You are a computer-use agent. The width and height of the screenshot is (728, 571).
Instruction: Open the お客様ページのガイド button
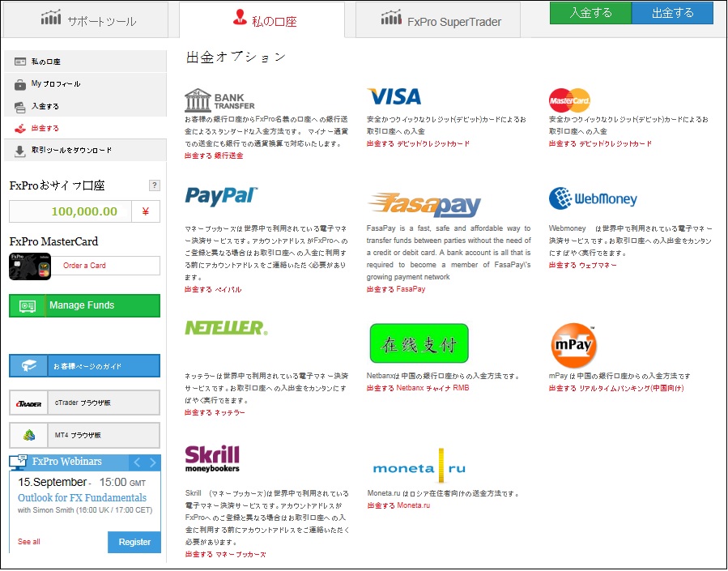[84, 366]
